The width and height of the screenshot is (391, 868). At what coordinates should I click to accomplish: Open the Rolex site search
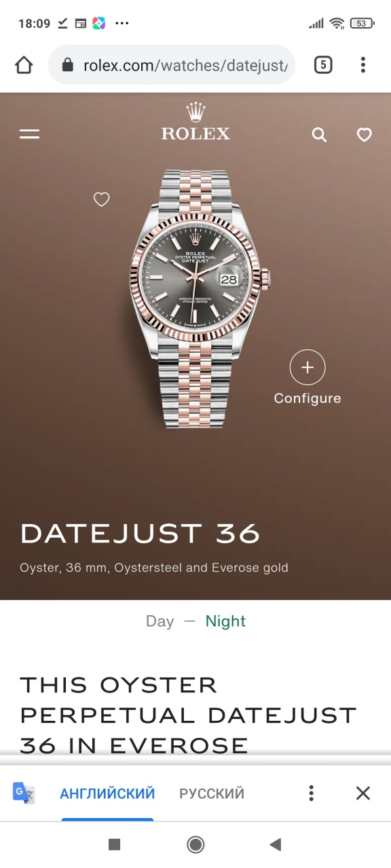pos(319,135)
